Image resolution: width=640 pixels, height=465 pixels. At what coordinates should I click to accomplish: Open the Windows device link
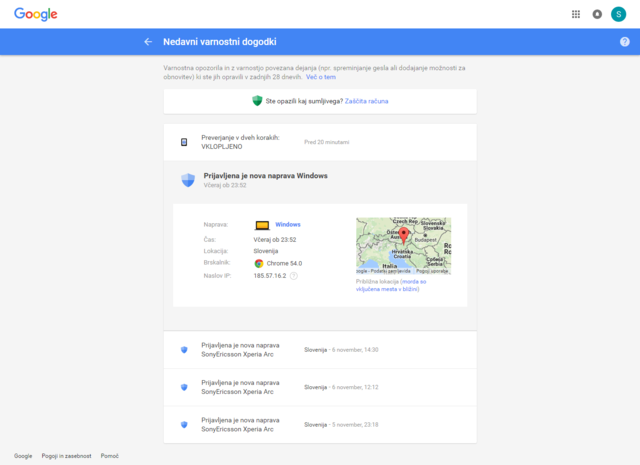pos(288,225)
